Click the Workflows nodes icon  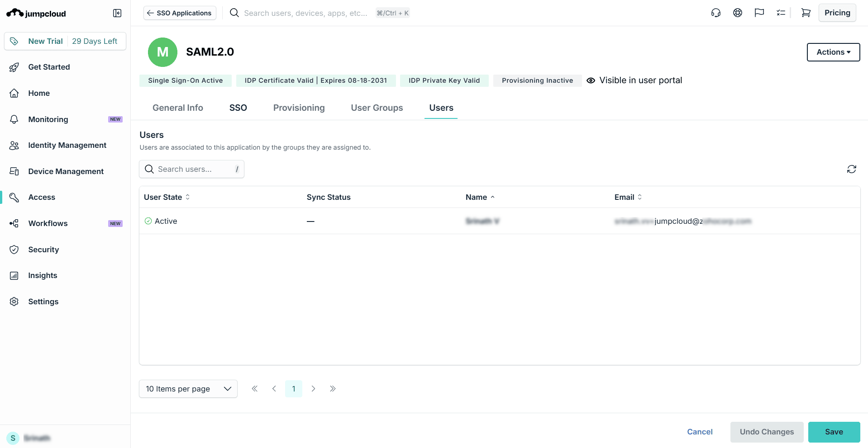[14, 223]
